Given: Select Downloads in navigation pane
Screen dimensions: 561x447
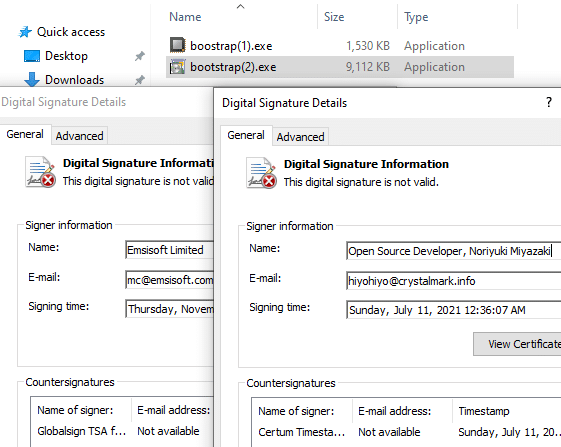Looking at the screenshot, I should point(74,80).
